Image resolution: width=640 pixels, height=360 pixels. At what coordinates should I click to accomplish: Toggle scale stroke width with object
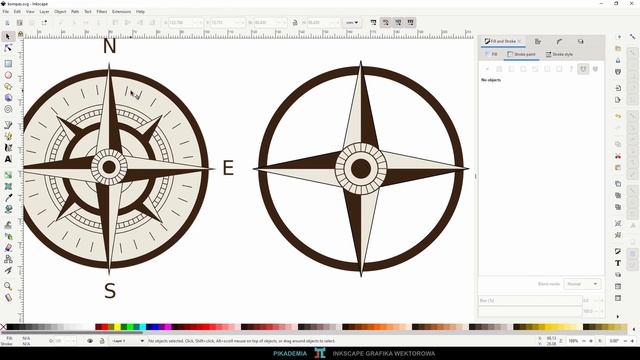coord(373,22)
